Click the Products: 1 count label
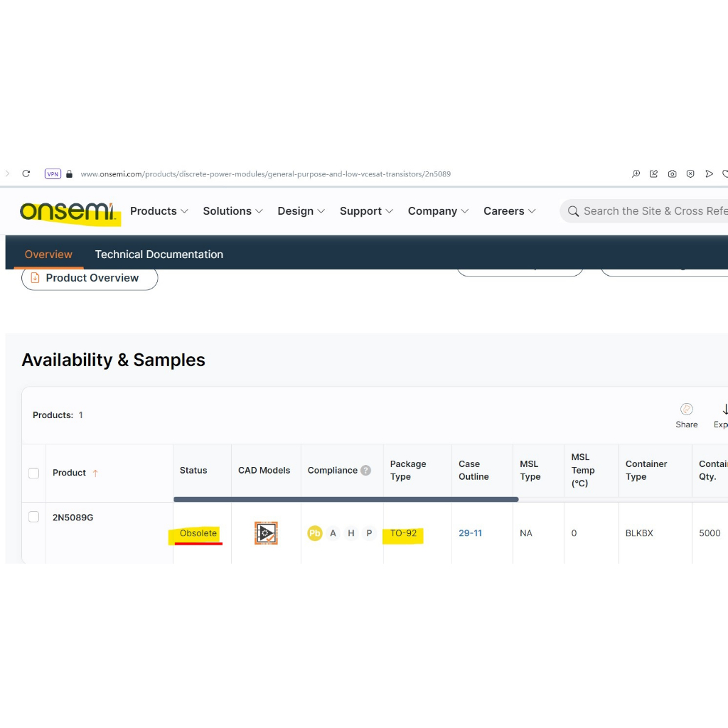Image resolution: width=728 pixels, height=728 pixels. tap(58, 415)
